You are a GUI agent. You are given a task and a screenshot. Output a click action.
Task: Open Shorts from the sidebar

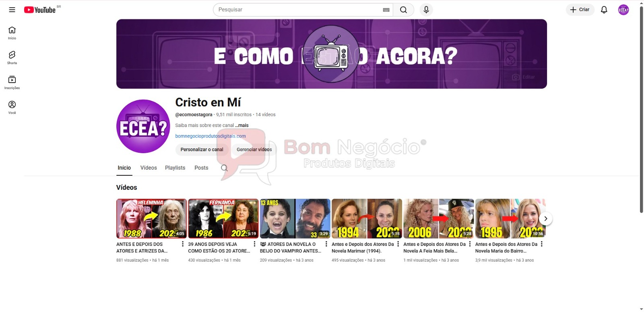(12, 57)
